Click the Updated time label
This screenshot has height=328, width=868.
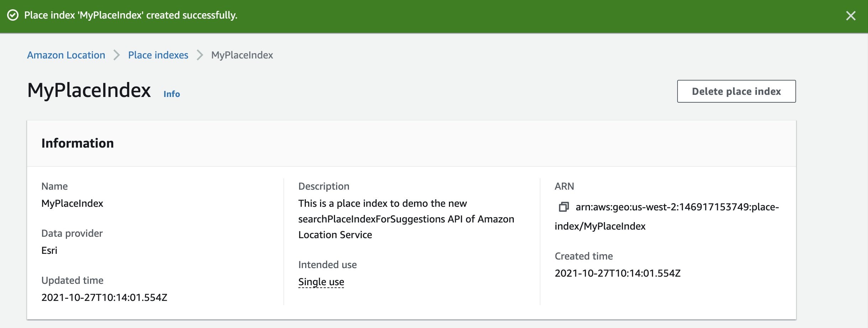coord(72,280)
